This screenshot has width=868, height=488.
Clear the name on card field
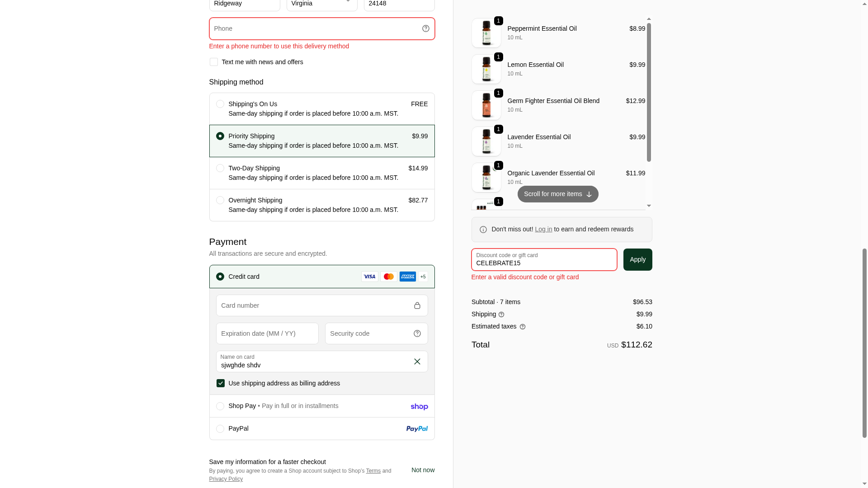tap(417, 361)
